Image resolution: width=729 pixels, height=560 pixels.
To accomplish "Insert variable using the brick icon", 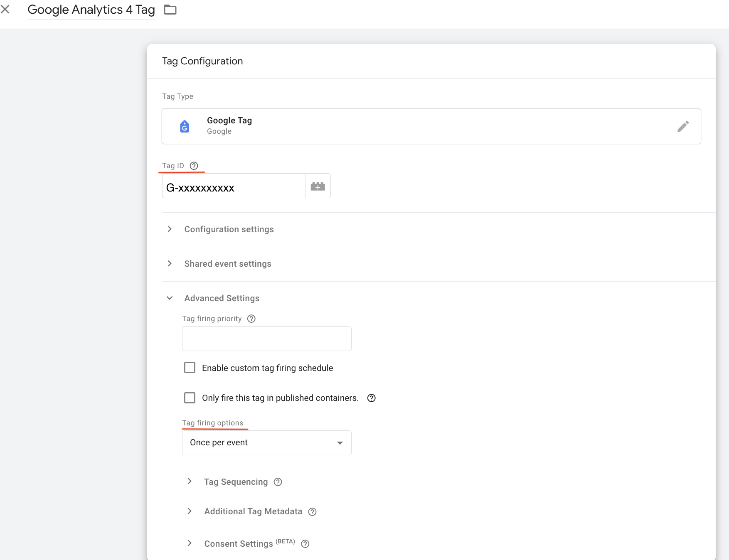I will click(318, 186).
